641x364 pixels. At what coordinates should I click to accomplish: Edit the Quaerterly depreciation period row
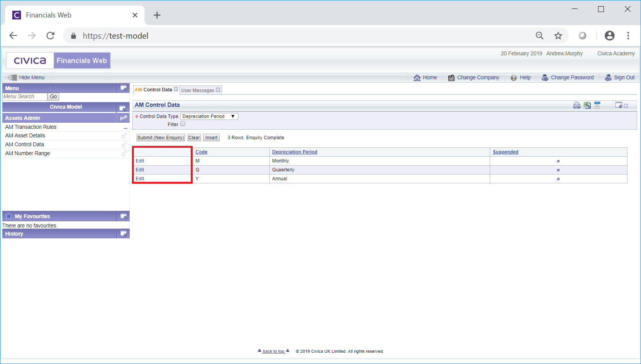point(140,170)
